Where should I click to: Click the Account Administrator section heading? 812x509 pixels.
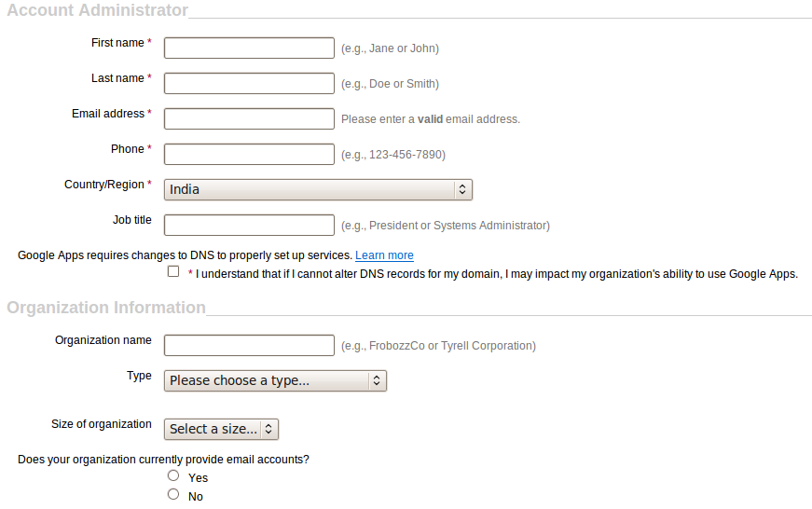(x=98, y=11)
